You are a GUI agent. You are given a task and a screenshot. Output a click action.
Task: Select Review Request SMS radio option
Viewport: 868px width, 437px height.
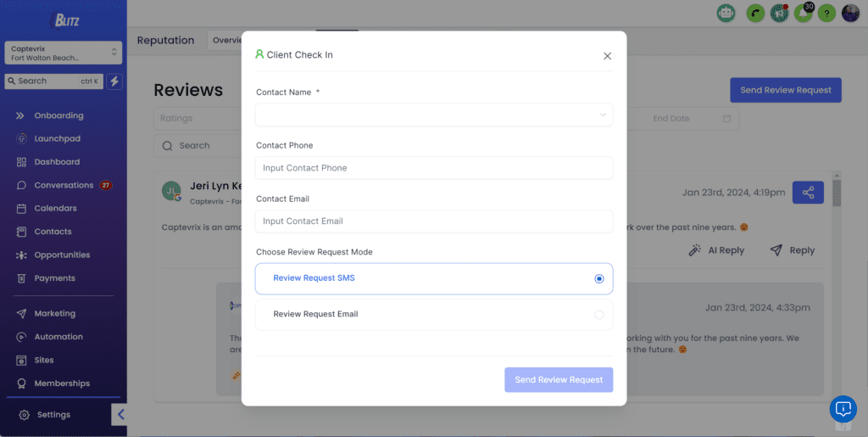434,278
